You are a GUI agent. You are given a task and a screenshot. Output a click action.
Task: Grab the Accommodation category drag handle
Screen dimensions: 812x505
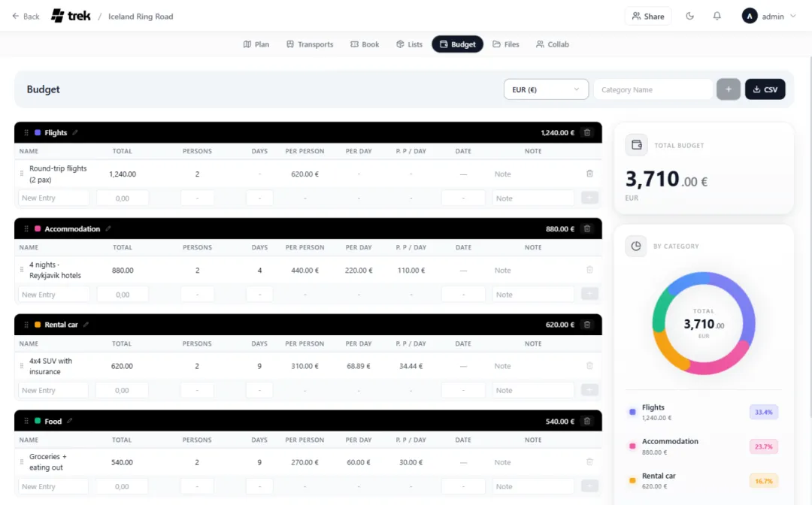pyautogui.click(x=26, y=228)
